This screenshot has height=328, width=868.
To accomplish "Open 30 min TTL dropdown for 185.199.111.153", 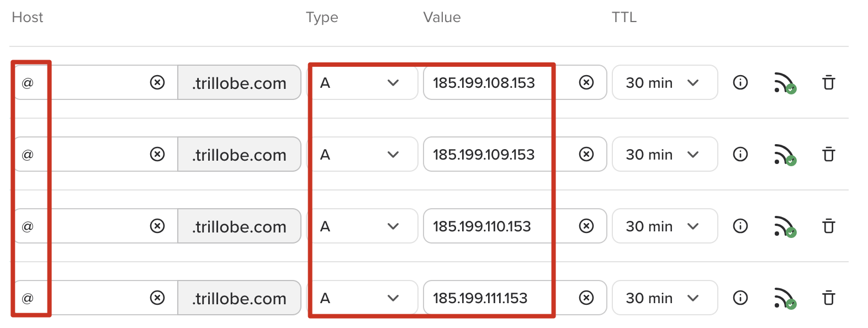I will (664, 298).
